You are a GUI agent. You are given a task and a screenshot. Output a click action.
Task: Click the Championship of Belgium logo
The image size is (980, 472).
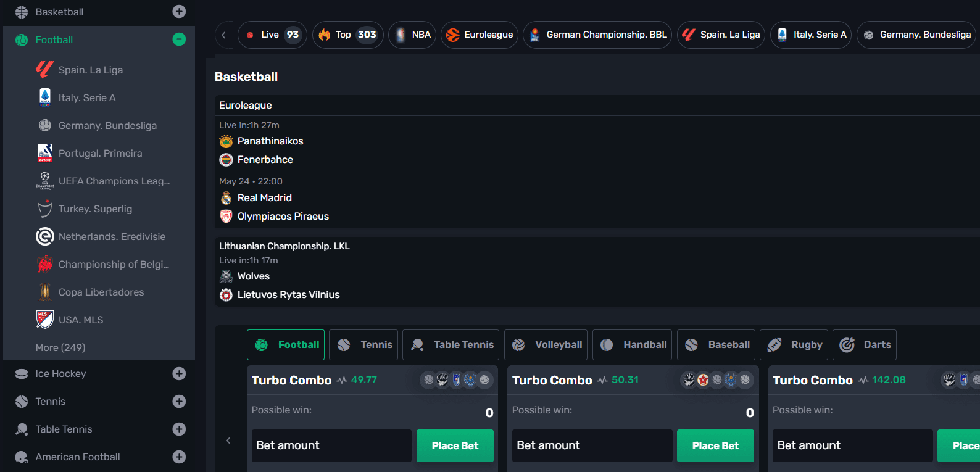pos(45,264)
